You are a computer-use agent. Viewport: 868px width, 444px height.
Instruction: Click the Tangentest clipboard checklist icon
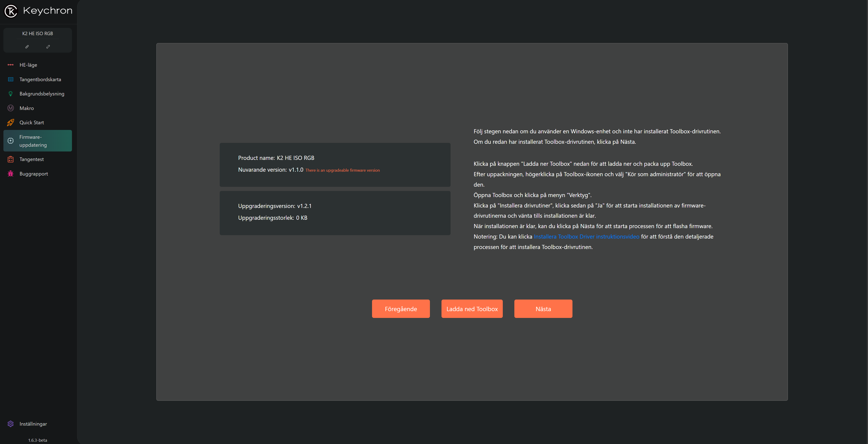[x=10, y=159]
